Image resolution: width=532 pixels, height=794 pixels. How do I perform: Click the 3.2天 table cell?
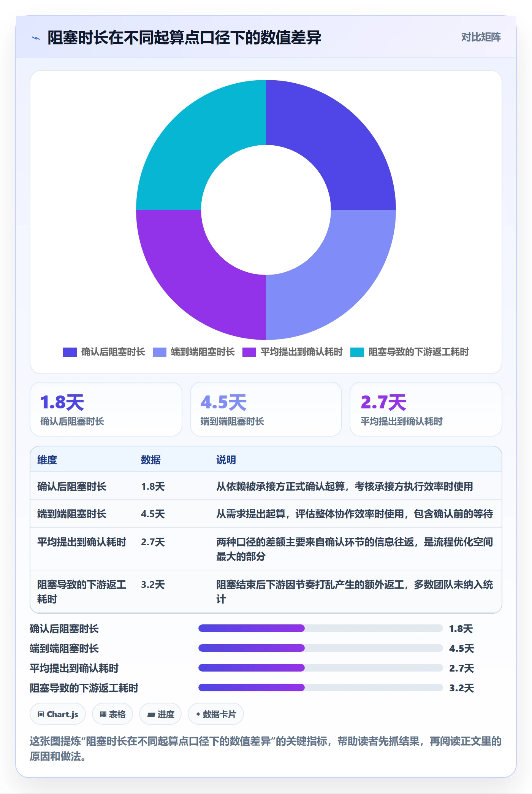point(153,585)
